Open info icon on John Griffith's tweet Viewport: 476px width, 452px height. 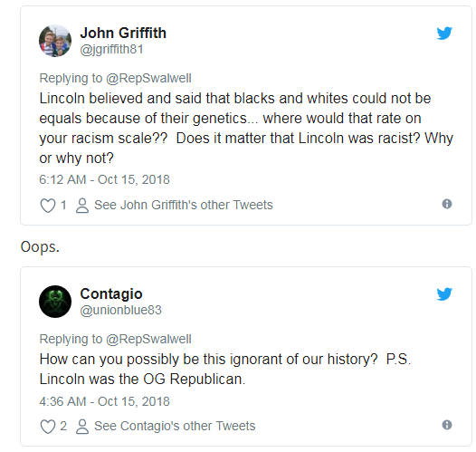[447, 204]
